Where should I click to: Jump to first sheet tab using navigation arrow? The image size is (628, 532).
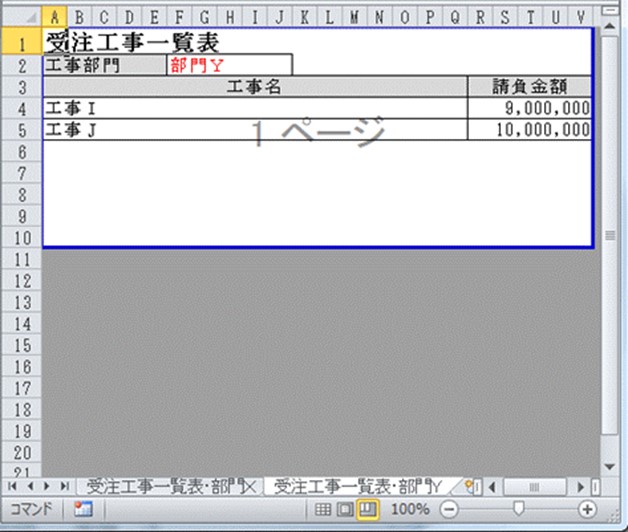coord(13,485)
